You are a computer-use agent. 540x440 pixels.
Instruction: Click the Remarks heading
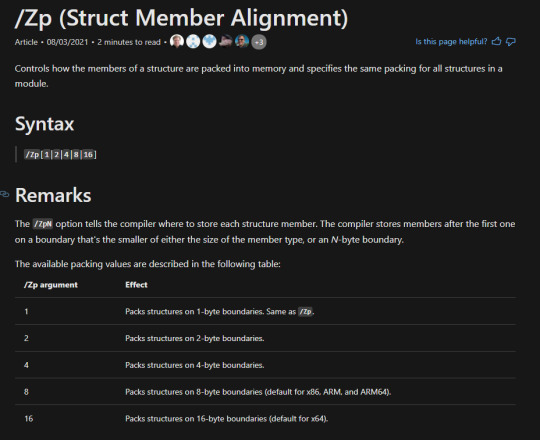coord(53,195)
